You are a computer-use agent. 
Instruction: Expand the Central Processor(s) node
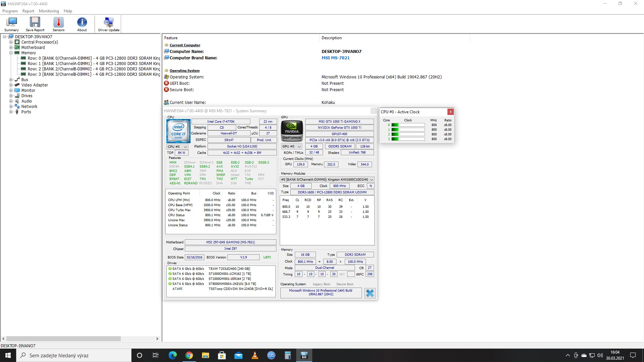[x=11, y=42]
